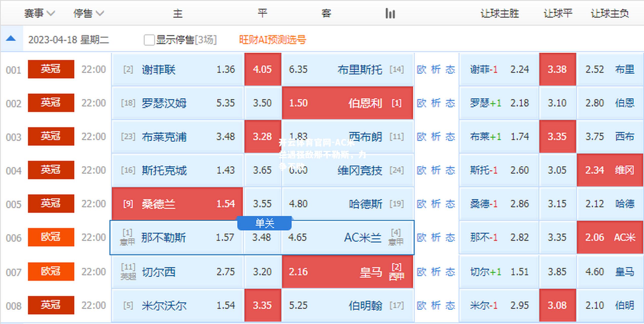Select handicap 米尔-1 home win 2.95
Viewport: 644px width, 324px height.
(x=499, y=305)
